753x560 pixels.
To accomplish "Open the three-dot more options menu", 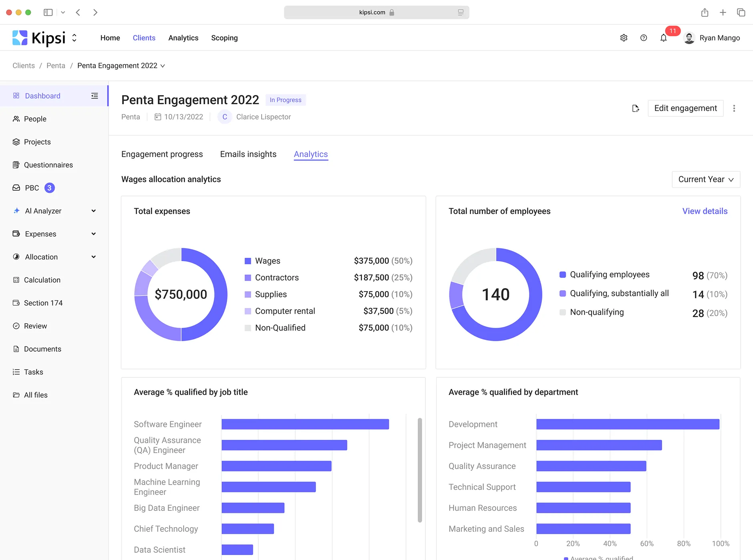I will pos(734,108).
